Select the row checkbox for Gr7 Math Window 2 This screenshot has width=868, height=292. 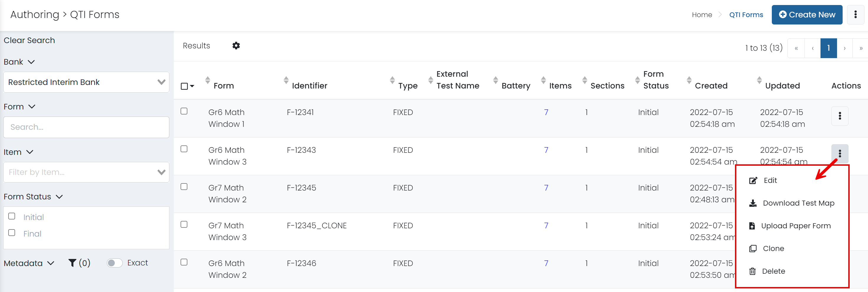coord(184,186)
